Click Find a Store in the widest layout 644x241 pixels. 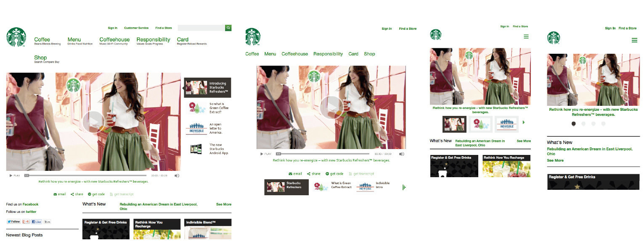pos(164,28)
